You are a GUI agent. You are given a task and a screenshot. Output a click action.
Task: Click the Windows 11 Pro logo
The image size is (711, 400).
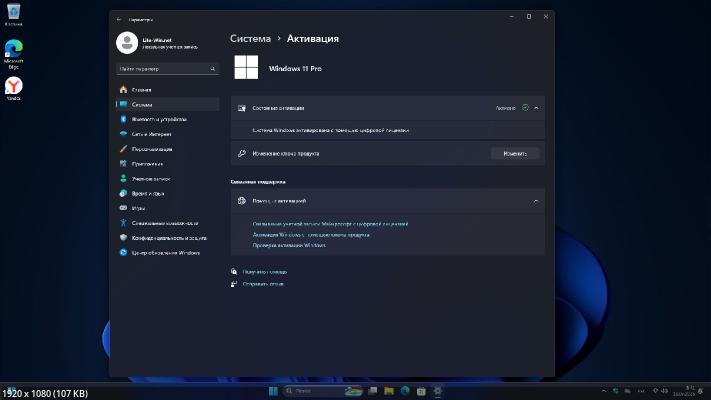tap(246, 67)
